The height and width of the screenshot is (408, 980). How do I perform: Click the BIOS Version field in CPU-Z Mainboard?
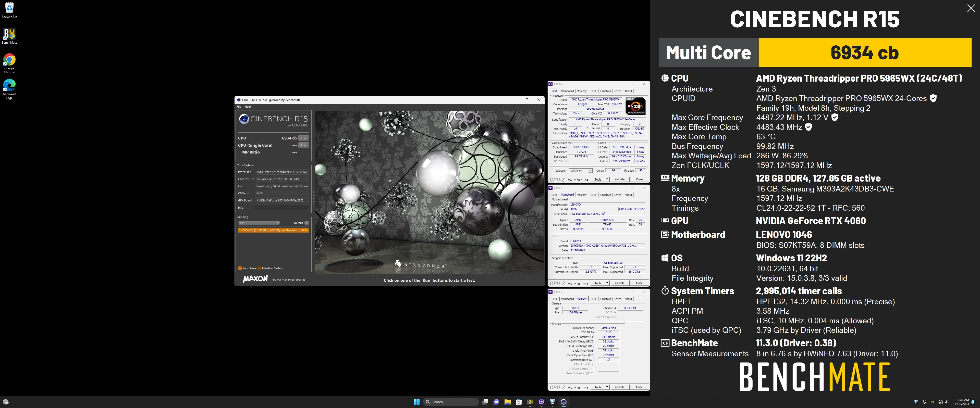(607, 246)
